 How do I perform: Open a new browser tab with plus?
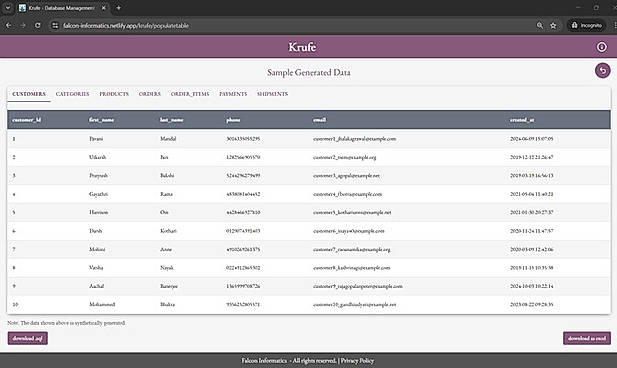click(118, 7)
